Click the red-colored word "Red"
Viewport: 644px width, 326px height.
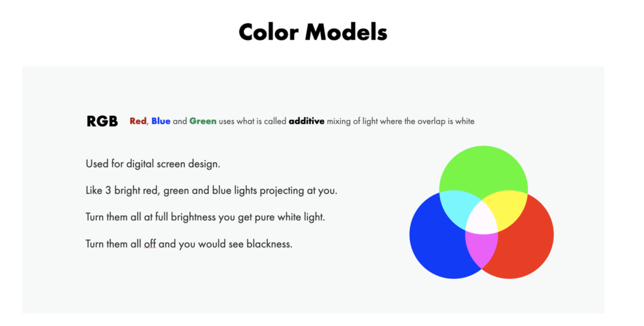pyautogui.click(x=138, y=121)
